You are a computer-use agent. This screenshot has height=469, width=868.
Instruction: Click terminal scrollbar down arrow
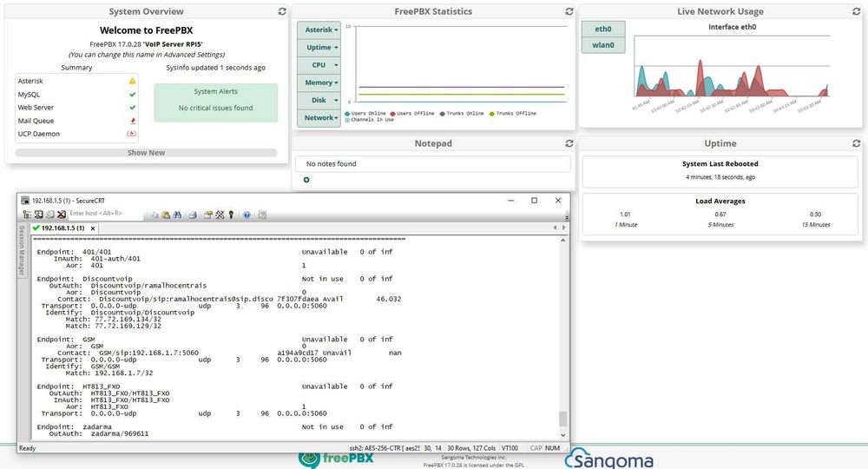coord(563,435)
